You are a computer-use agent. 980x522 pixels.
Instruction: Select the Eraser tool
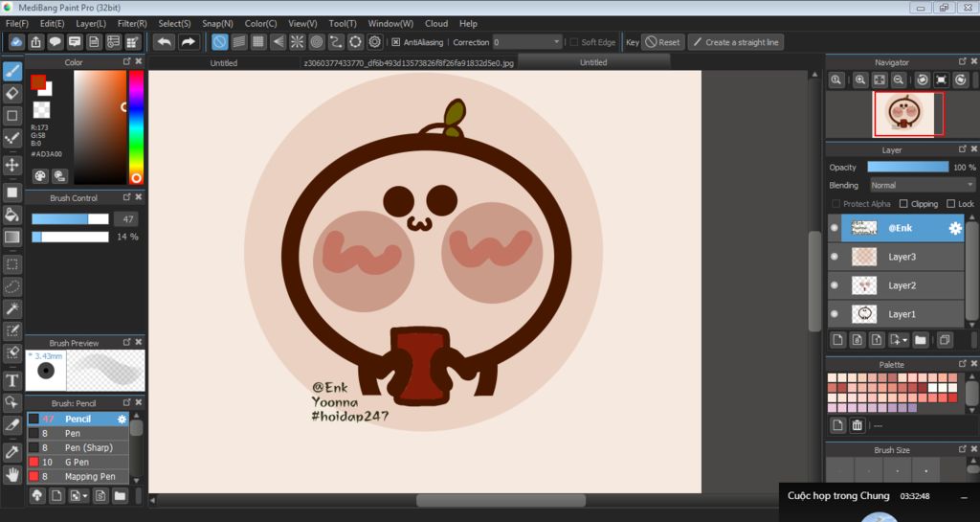[x=11, y=94]
